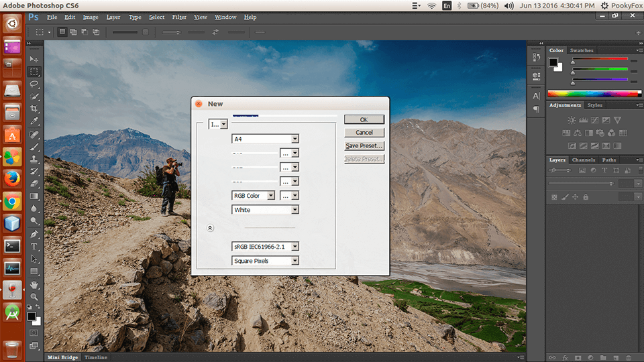The image size is (644, 362).
Task: Open the Character panel icon
Action: [x=536, y=96]
